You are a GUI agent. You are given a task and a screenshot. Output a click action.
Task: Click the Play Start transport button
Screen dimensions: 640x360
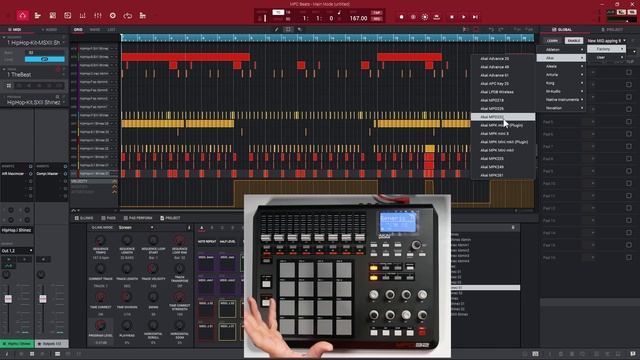(475, 17)
